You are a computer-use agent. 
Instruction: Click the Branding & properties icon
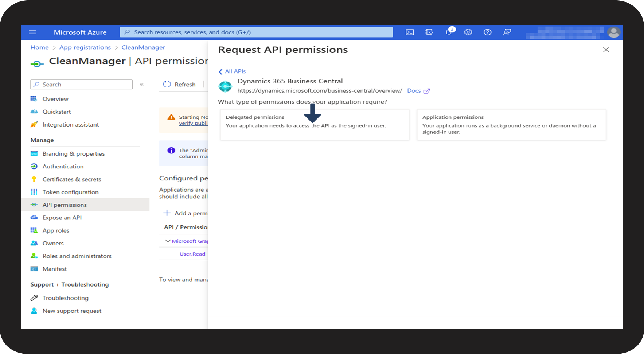point(34,153)
